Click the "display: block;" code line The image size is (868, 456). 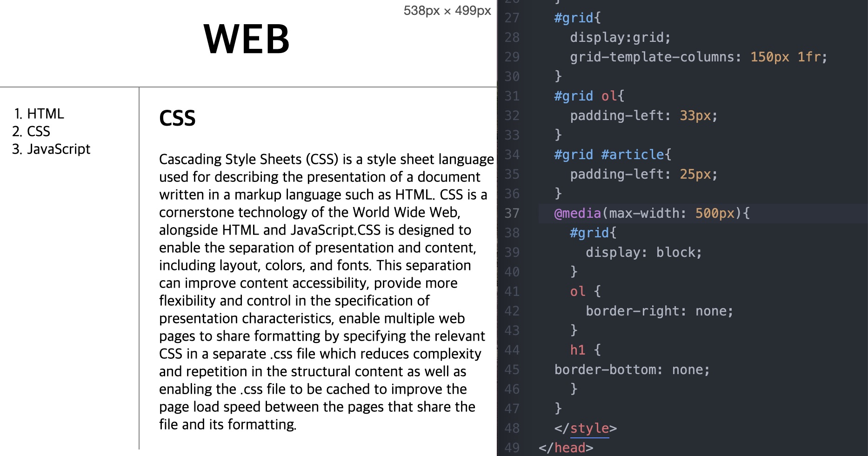click(644, 252)
